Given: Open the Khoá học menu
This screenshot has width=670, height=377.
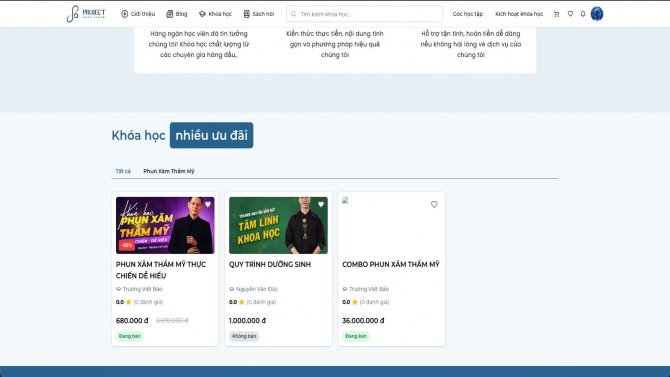Looking at the screenshot, I should point(215,14).
